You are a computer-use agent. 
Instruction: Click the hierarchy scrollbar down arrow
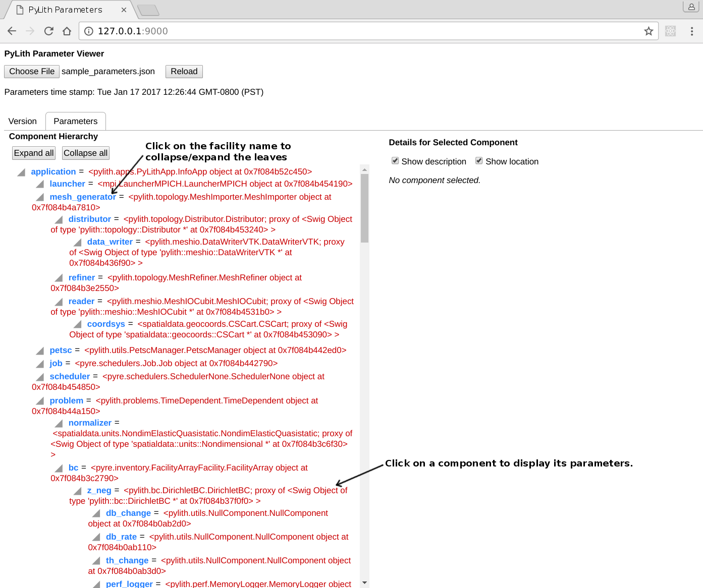click(x=364, y=583)
